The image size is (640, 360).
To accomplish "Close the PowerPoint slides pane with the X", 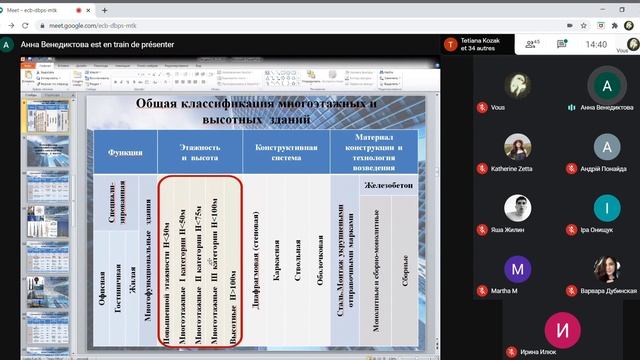I will coord(73,95).
